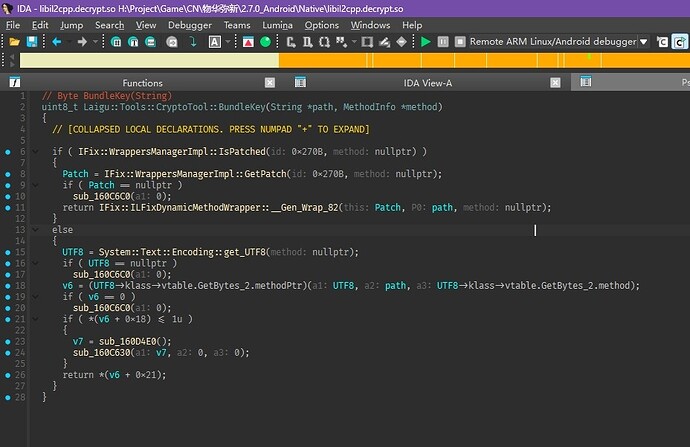Toggle breakpoint dot on line 18
Image resolution: width=690 pixels, height=447 pixels.
7,286
